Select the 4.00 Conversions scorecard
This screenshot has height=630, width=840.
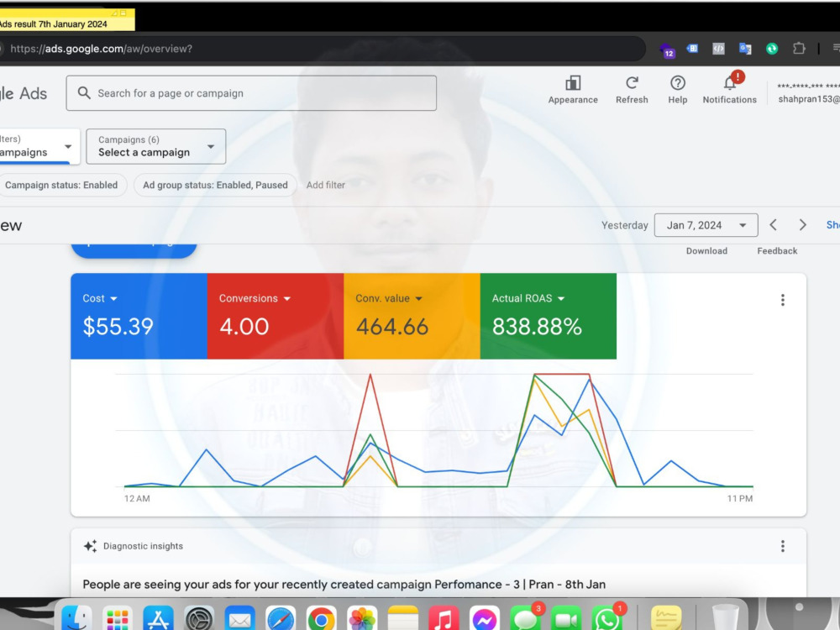(x=276, y=316)
